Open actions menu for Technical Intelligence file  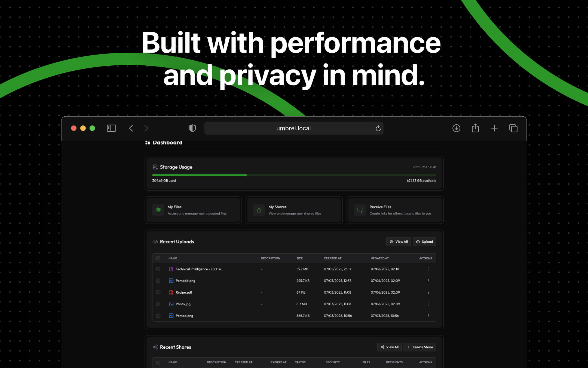point(428,269)
